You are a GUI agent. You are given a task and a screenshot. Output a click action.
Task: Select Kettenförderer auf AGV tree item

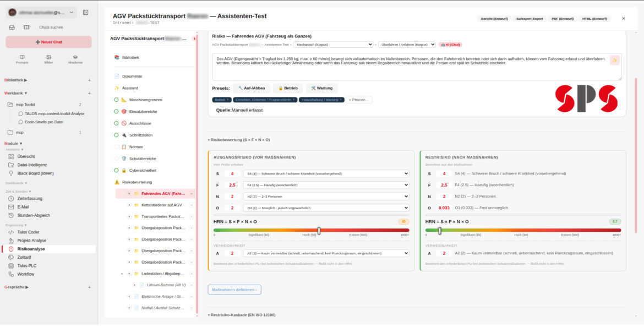(161, 205)
